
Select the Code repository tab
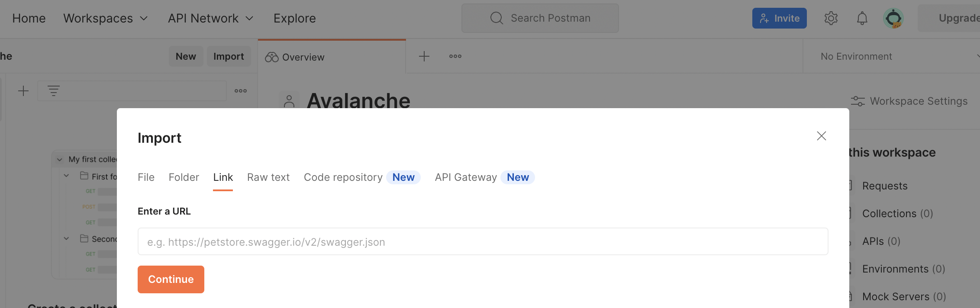(x=343, y=177)
